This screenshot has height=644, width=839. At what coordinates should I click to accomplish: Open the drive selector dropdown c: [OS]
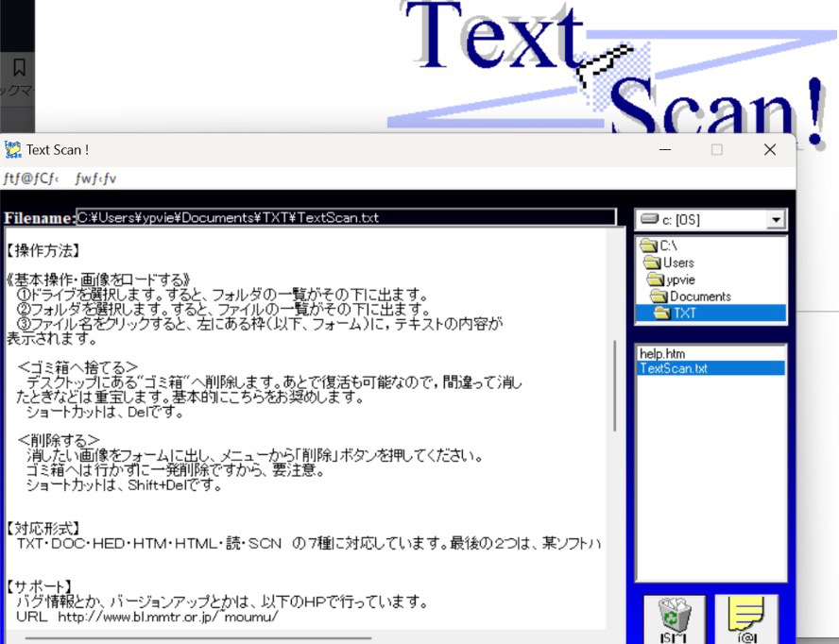coord(711,220)
